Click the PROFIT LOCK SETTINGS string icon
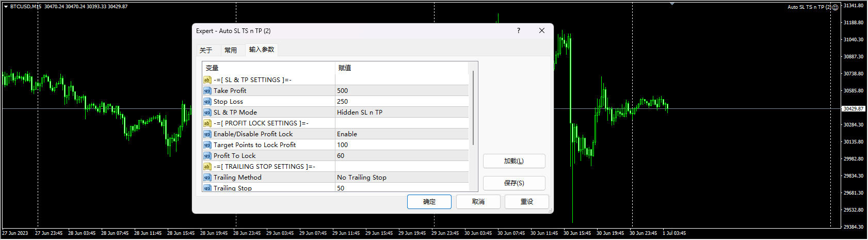Screen dimensions: 868x240 tap(207, 123)
